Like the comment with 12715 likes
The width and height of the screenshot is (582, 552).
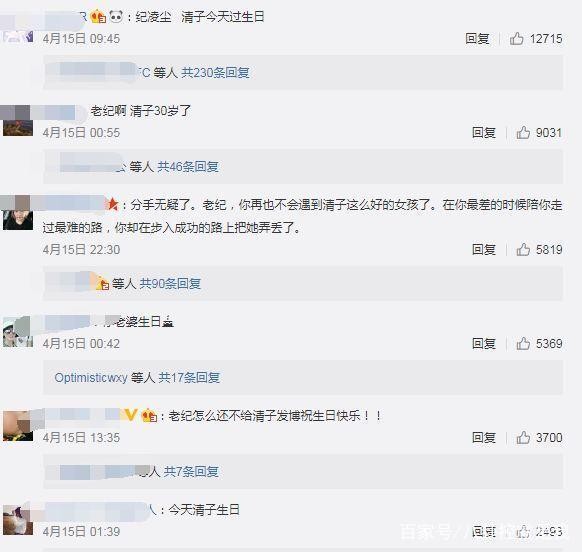pyautogui.click(x=516, y=38)
